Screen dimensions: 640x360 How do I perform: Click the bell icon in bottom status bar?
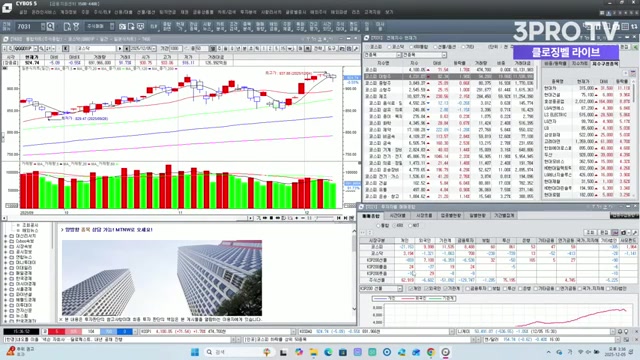coord(620,331)
